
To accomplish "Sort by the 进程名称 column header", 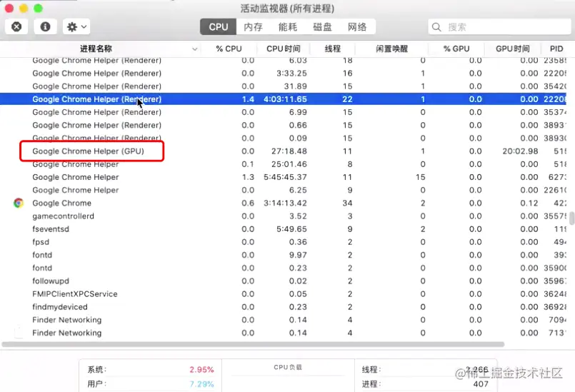I will pyautogui.click(x=96, y=49).
